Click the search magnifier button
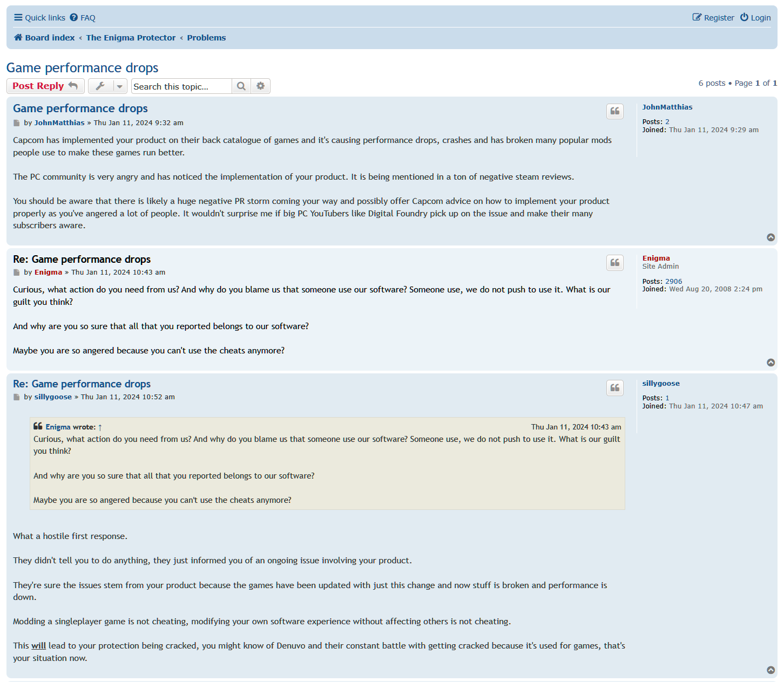Screen dimensions: 784x682 pos(241,86)
